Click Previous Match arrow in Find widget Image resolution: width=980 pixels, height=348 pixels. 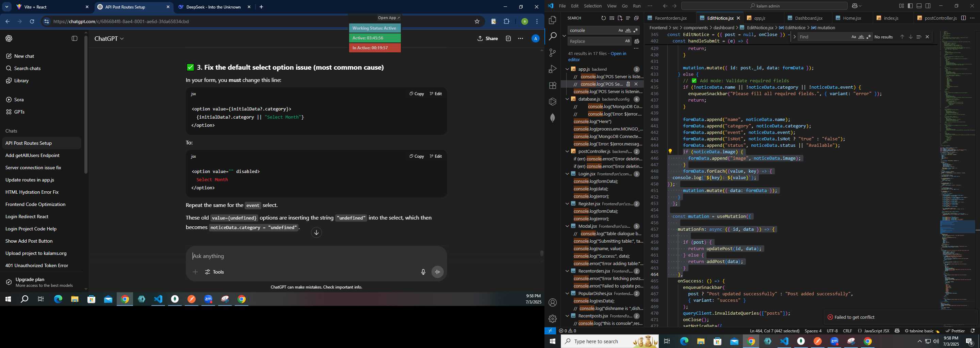click(x=902, y=37)
